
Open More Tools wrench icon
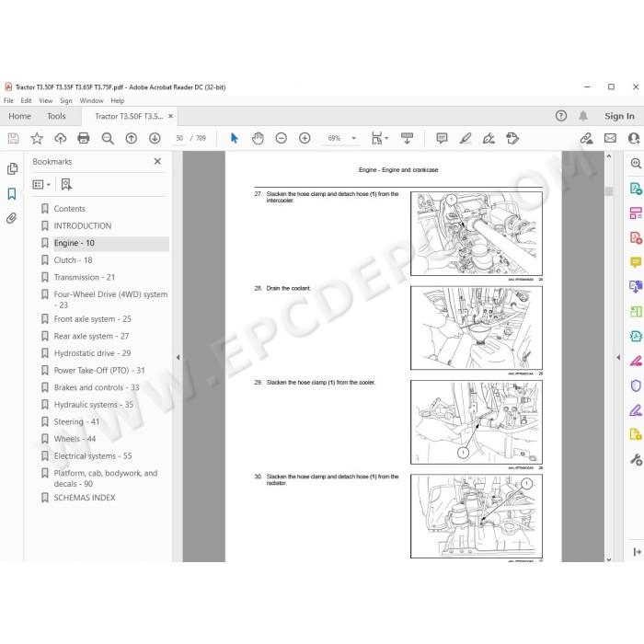636,459
